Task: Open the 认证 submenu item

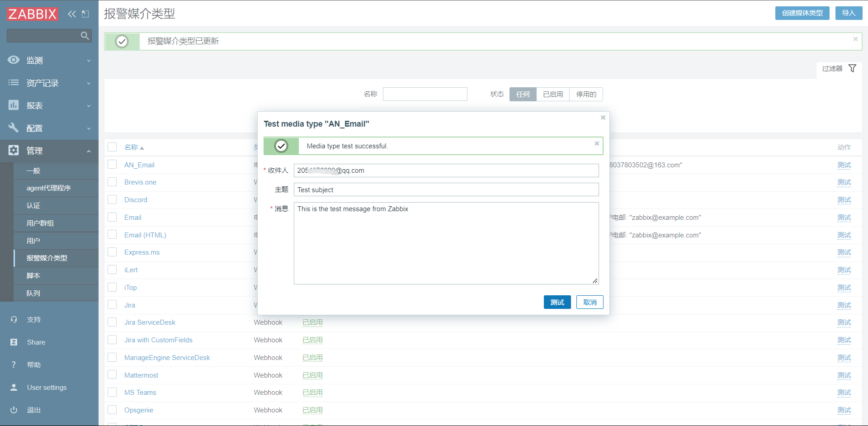Action: pos(56,206)
